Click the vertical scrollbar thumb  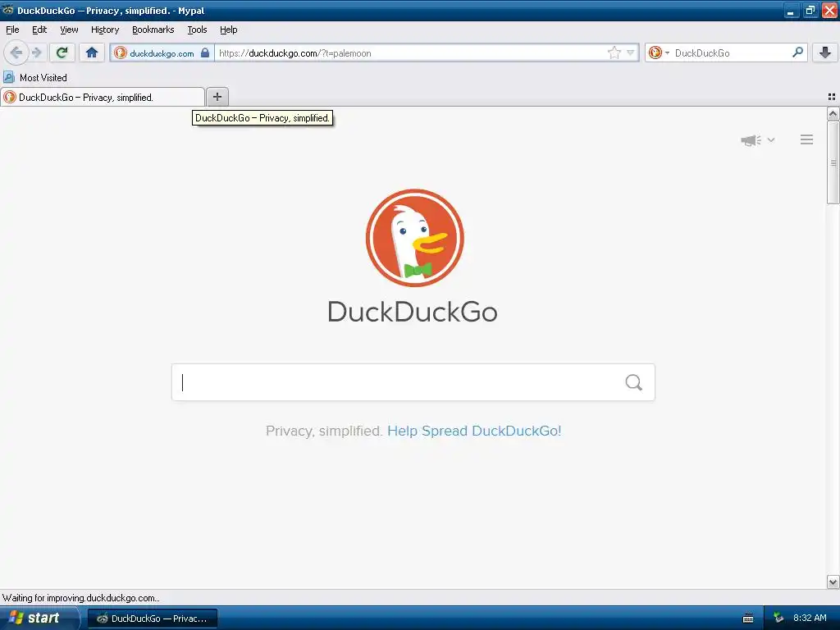[833, 162]
